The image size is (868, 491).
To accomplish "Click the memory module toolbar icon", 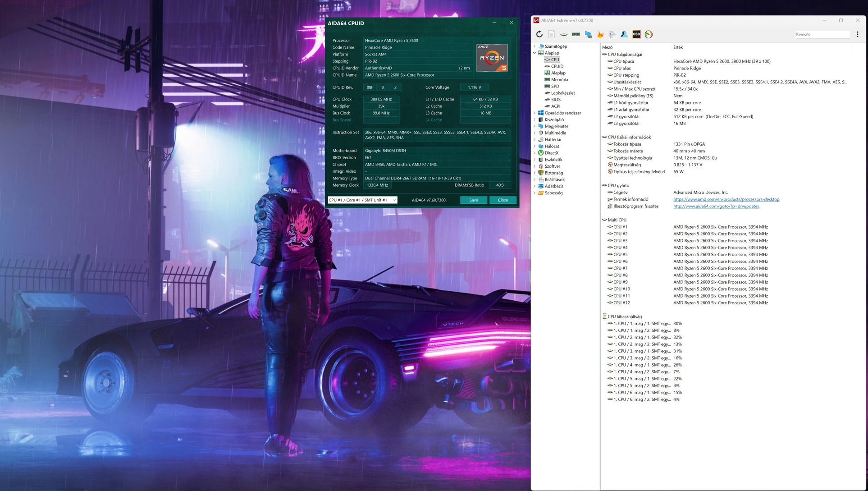I will pyautogui.click(x=576, y=34).
